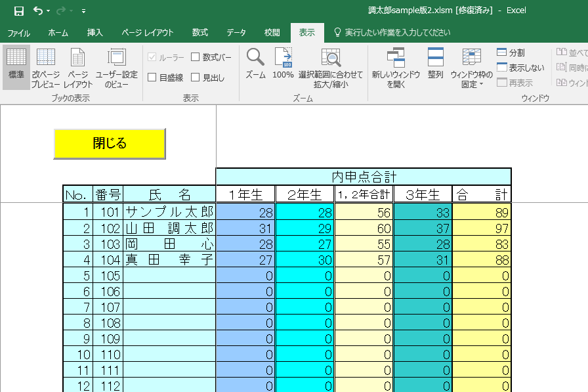588x392 pixels.
Task: Select the 1年生 column header
Action: (245, 194)
